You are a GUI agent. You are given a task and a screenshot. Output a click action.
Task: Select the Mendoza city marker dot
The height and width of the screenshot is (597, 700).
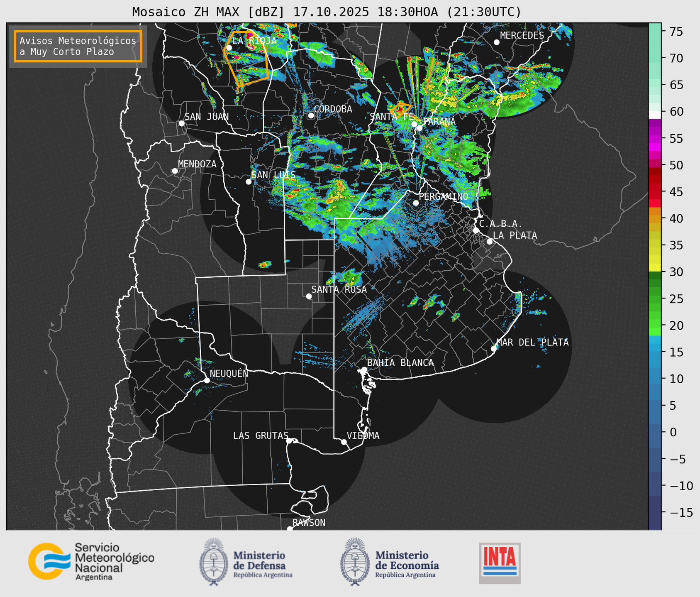click(175, 171)
